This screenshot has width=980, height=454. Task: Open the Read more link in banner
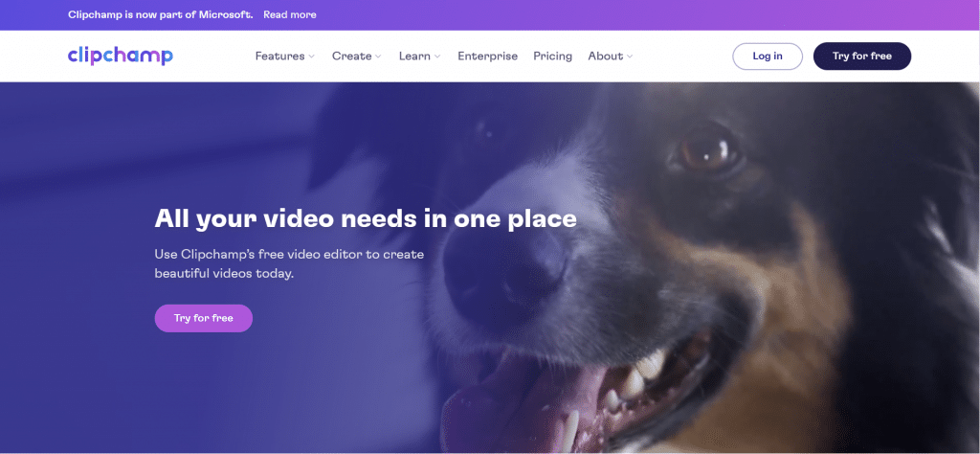tap(289, 14)
